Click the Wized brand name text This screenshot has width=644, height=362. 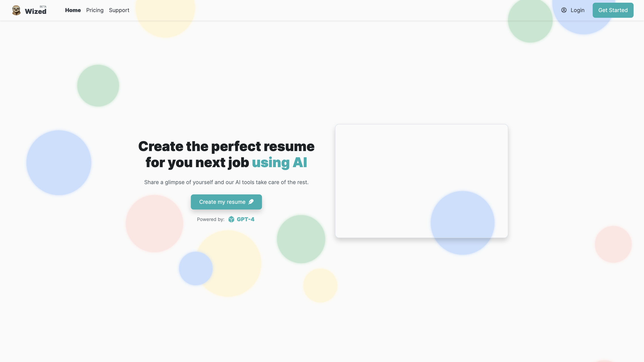coord(36,11)
